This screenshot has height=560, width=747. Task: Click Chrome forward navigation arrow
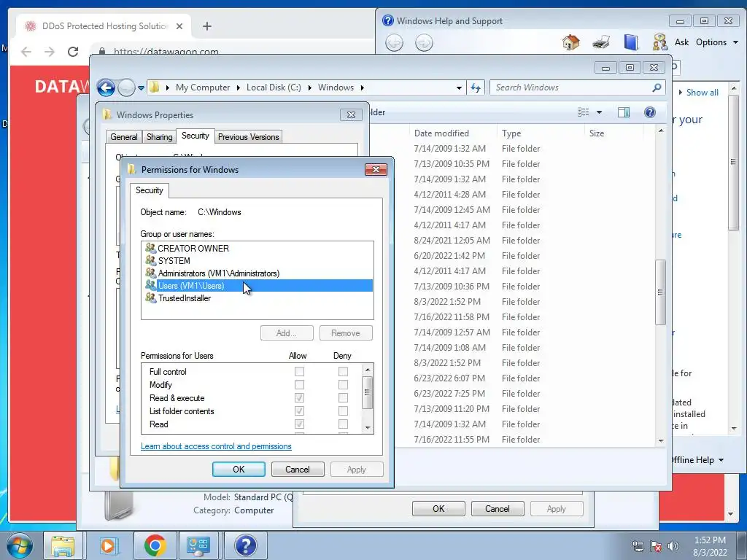tap(49, 52)
